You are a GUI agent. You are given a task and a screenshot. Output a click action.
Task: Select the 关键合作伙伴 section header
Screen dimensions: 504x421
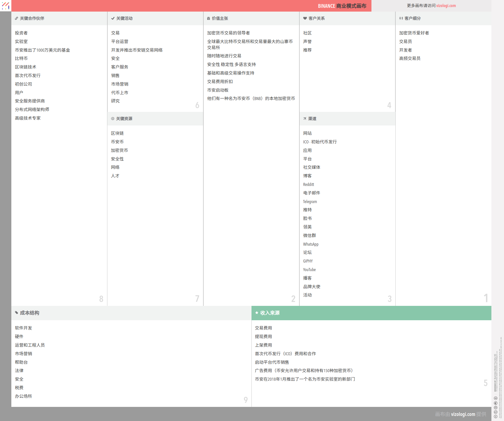(x=32, y=18)
